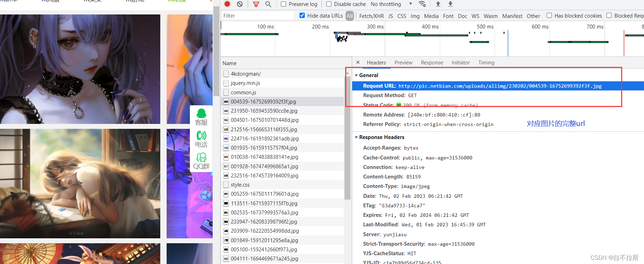The image size is (644, 264).
Task: Enable the Disable cache checkbox
Action: tap(329, 4)
